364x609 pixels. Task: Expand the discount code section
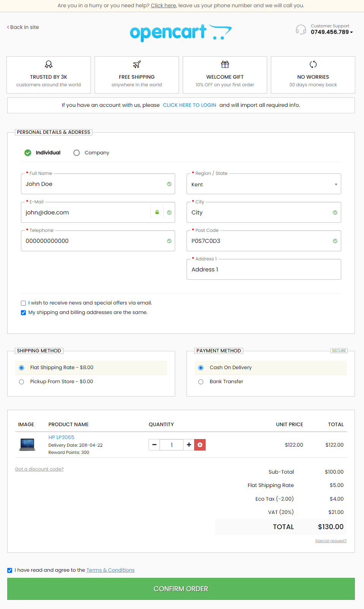pyautogui.click(x=39, y=469)
